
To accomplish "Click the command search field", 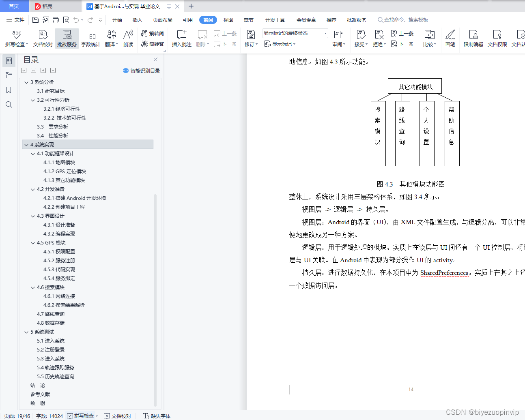I will coord(403,20).
